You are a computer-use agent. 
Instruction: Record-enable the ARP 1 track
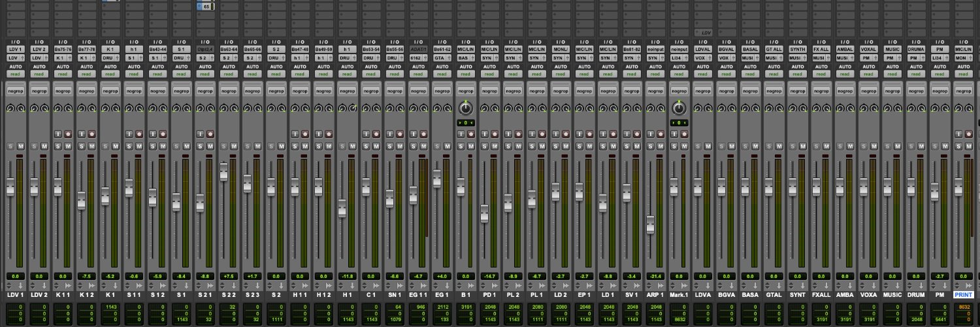659,133
